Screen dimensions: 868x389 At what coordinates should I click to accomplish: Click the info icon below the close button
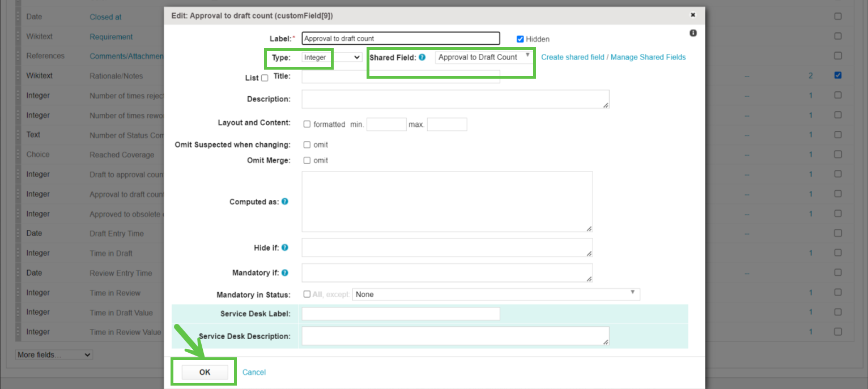(693, 33)
